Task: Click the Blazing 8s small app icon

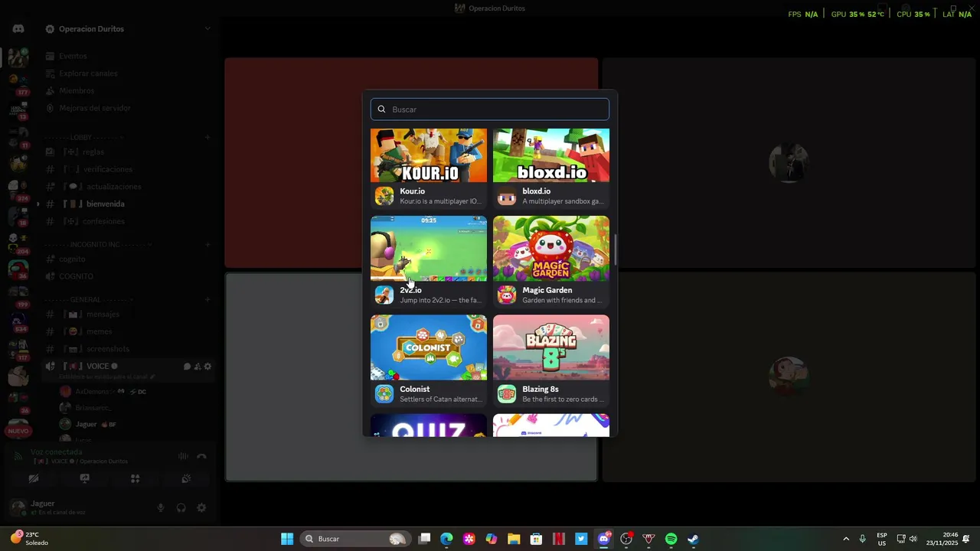Action: click(x=507, y=394)
